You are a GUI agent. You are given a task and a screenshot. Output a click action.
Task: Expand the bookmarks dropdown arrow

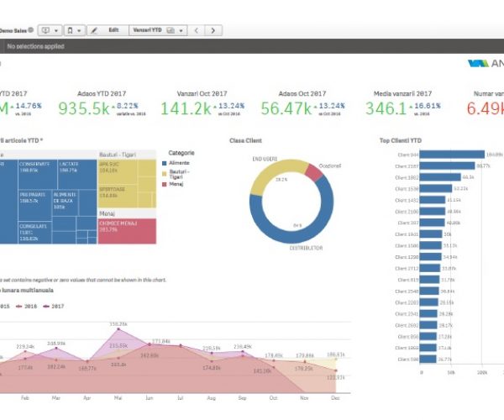(x=81, y=30)
